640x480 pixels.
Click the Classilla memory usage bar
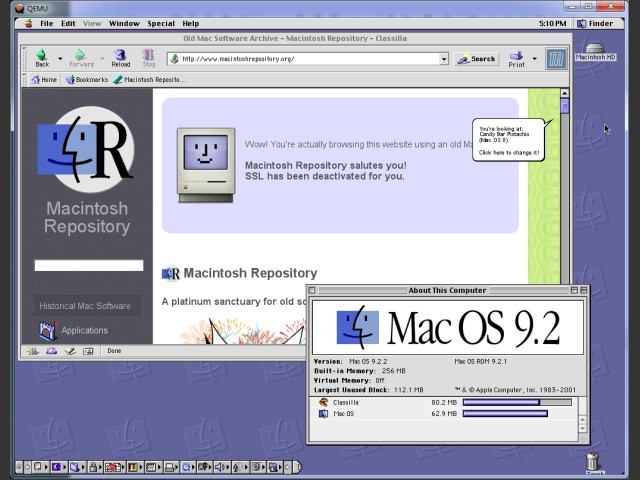517,402
